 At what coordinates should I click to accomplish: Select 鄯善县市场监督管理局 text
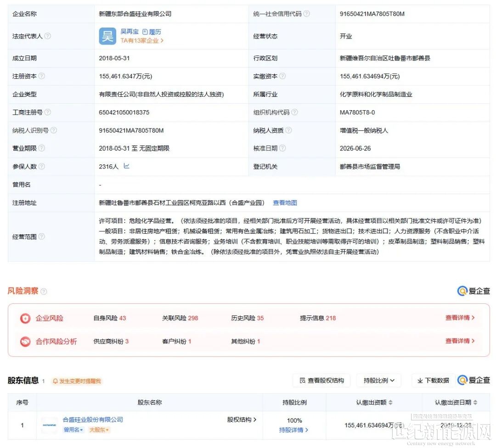(x=370, y=166)
